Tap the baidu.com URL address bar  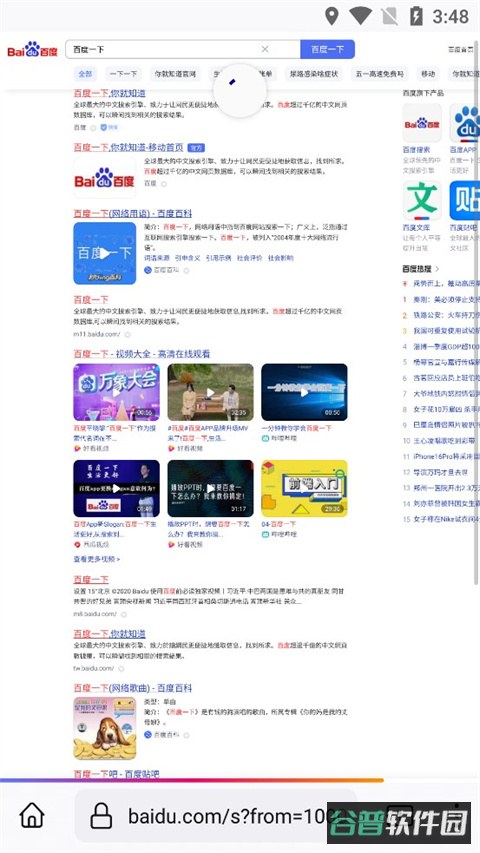pyautogui.click(x=215, y=816)
